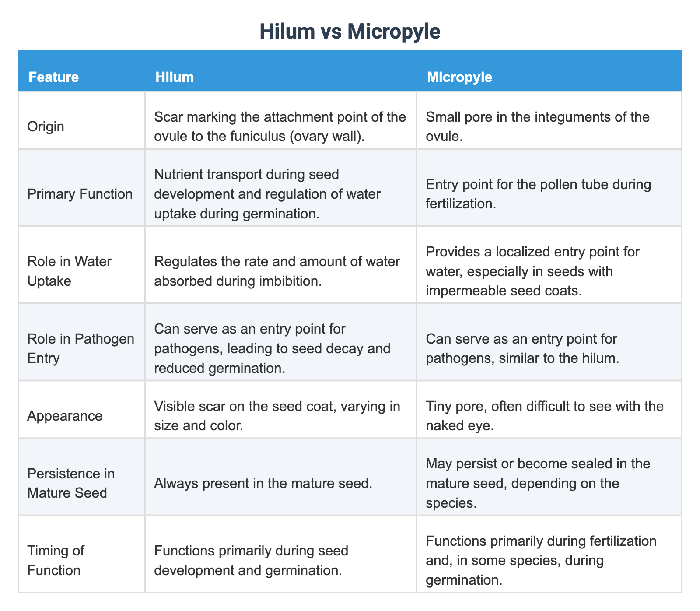Click the 'leading to seed decay' hilum cell

tap(272, 348)
